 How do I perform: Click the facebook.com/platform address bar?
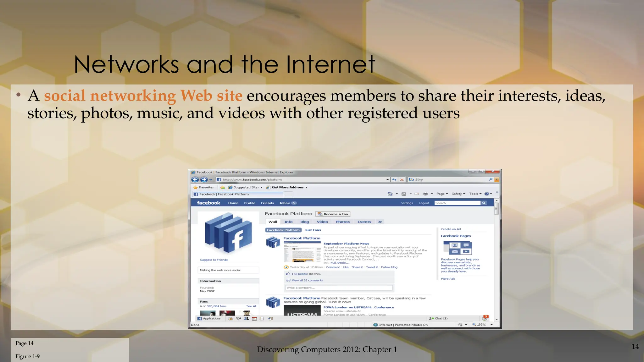303,180
